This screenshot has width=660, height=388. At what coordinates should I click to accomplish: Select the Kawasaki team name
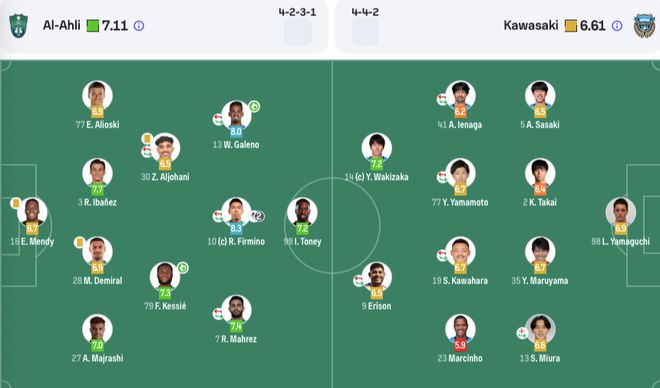[531, 26]
